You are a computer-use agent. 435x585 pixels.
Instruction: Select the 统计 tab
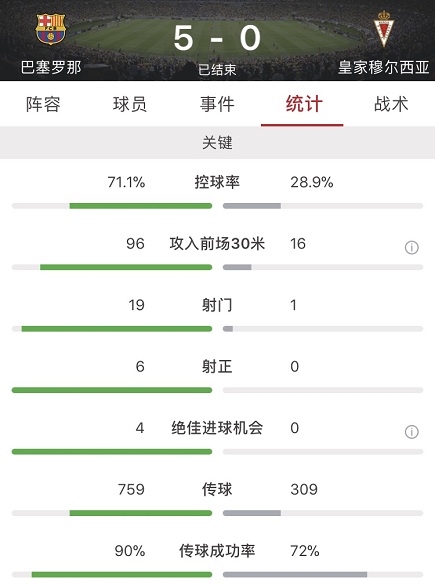(x=304, y=104)
